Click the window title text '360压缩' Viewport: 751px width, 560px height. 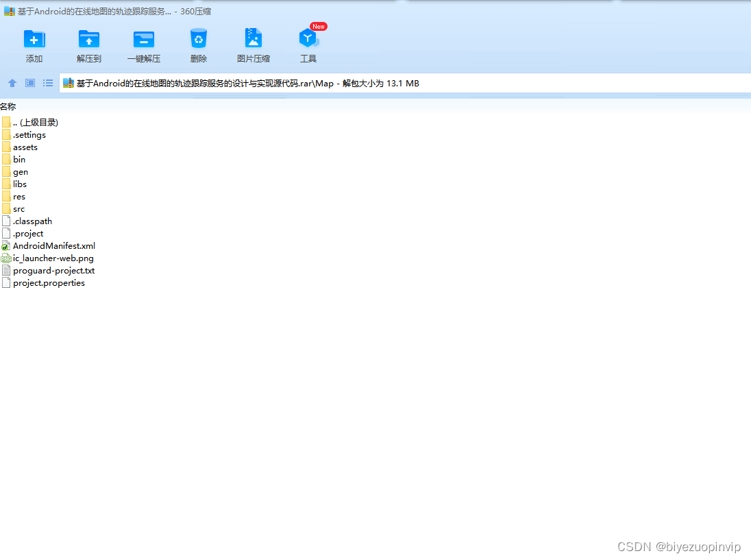[195, 11]
